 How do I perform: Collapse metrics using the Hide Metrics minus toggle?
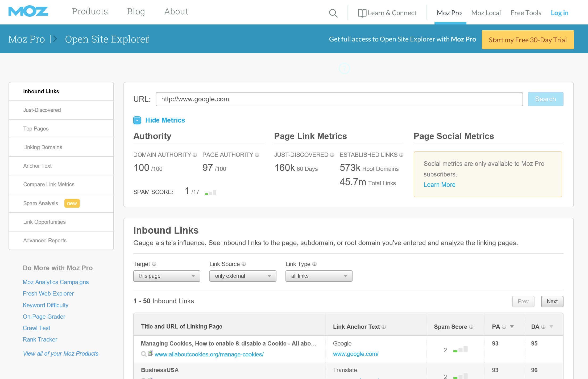(137, 120)
